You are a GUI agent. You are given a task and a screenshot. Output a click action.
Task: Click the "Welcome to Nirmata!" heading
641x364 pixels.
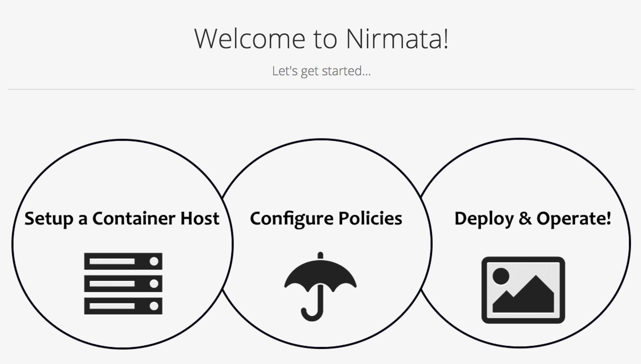click(x=321, y=38)
